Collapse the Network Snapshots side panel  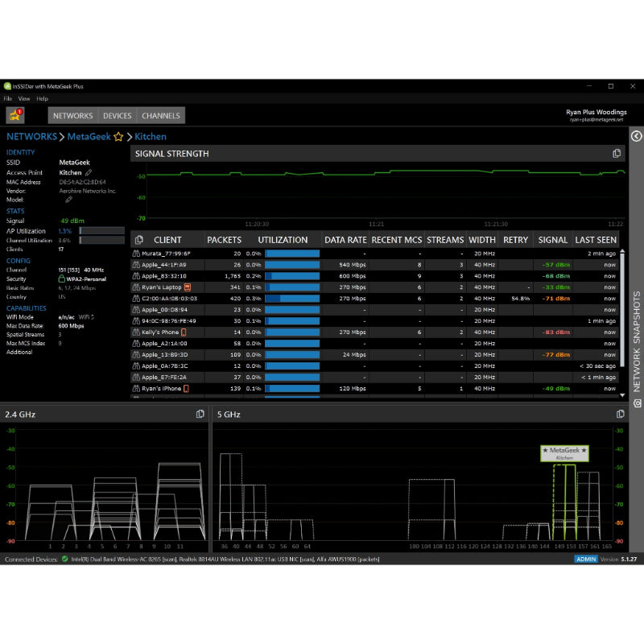tap(636, 136)
